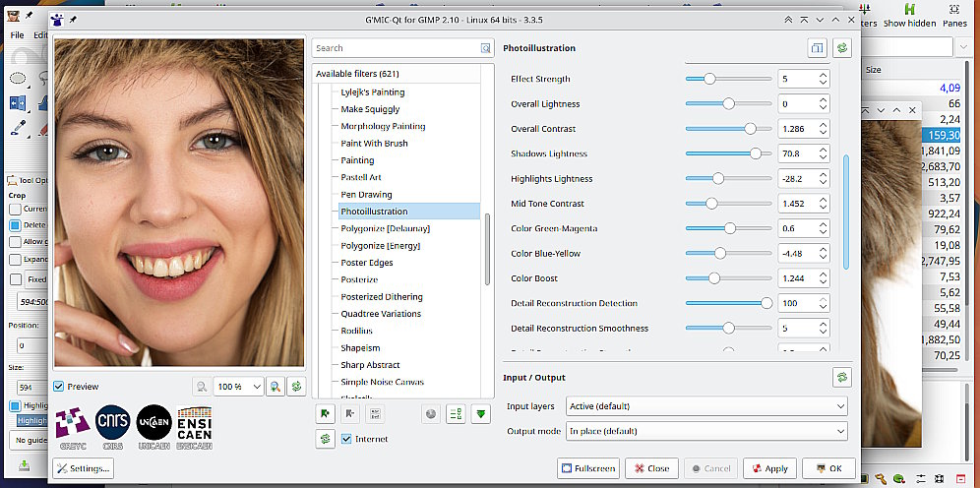Open the 100 % zoom level dropdown
980x488 pixels.
coord(239,388)
